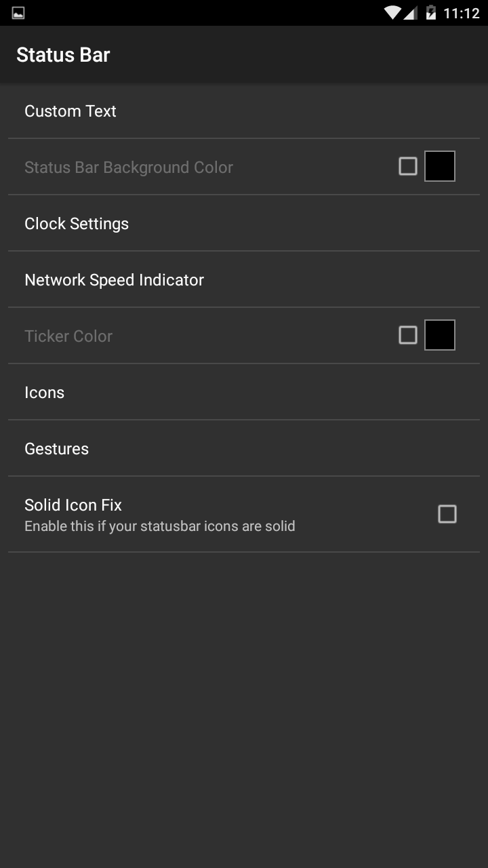Tap the cellular signal strength icon
This screenshot has height=868, width=488.
[x=410, y=13]
